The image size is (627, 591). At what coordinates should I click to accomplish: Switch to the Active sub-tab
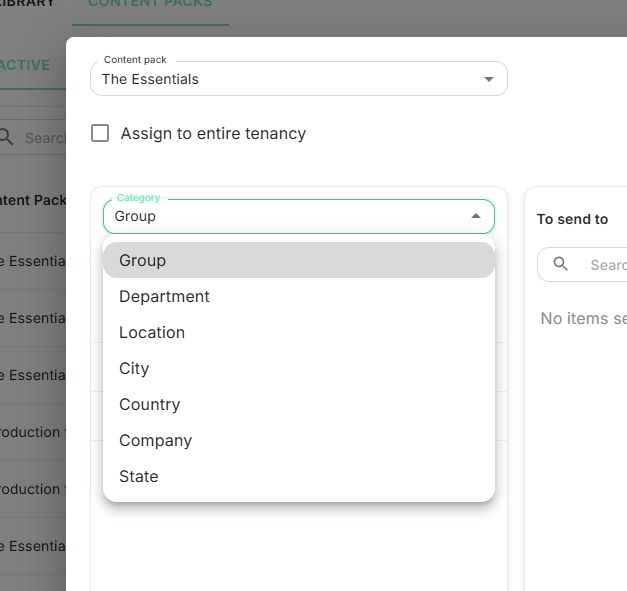click(x=26, y=65)
